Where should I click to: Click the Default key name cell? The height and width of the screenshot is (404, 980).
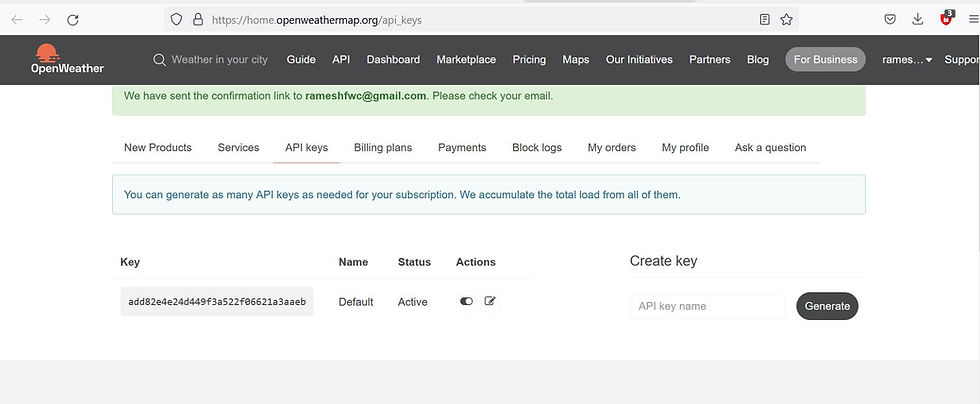tap(356, 301)
